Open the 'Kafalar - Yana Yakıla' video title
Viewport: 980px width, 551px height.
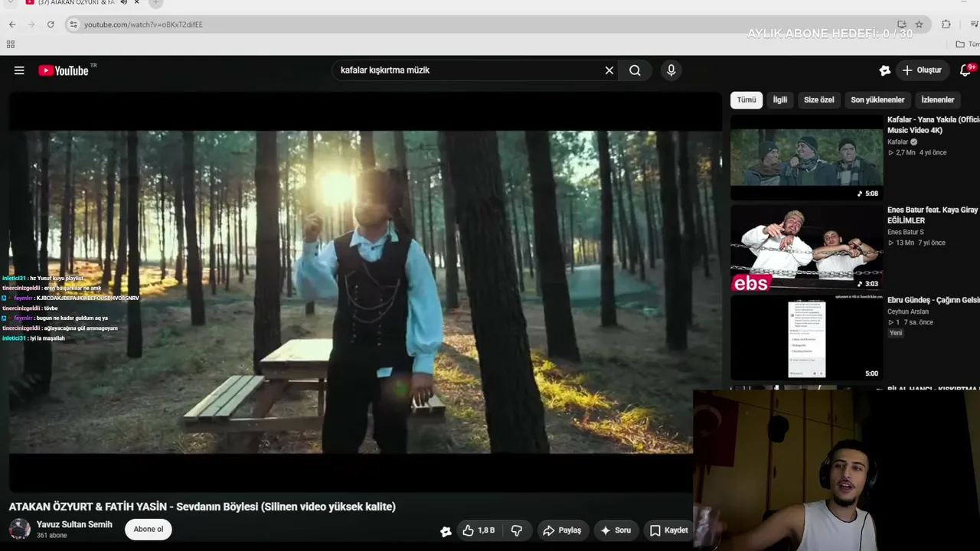[x=933, y=125]
